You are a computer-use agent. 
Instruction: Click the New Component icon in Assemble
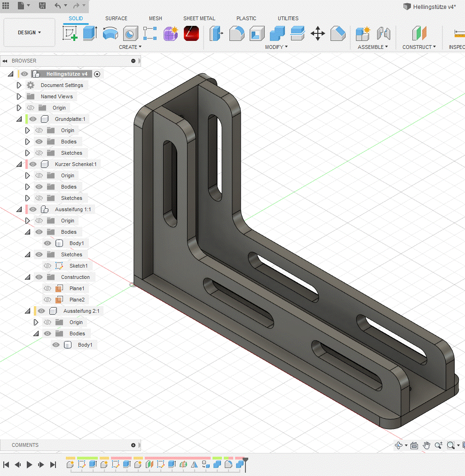(x=363, y=33)
